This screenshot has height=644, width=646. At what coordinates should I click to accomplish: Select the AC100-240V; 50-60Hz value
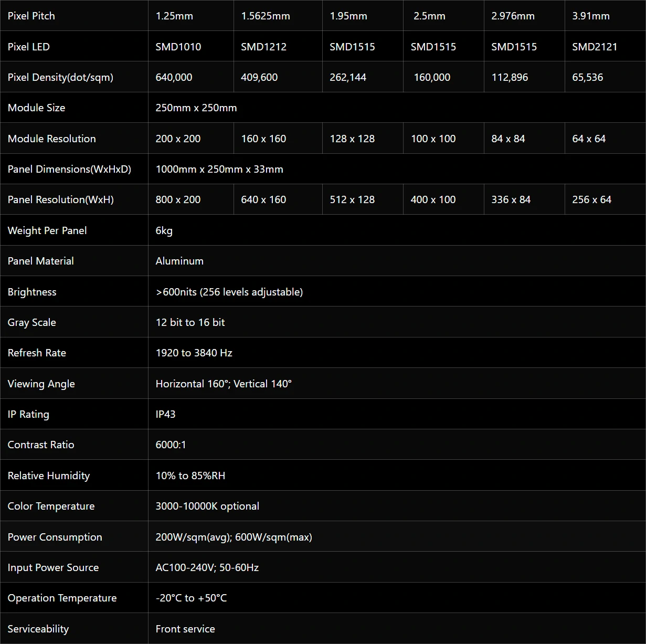(x=207, y=567)
